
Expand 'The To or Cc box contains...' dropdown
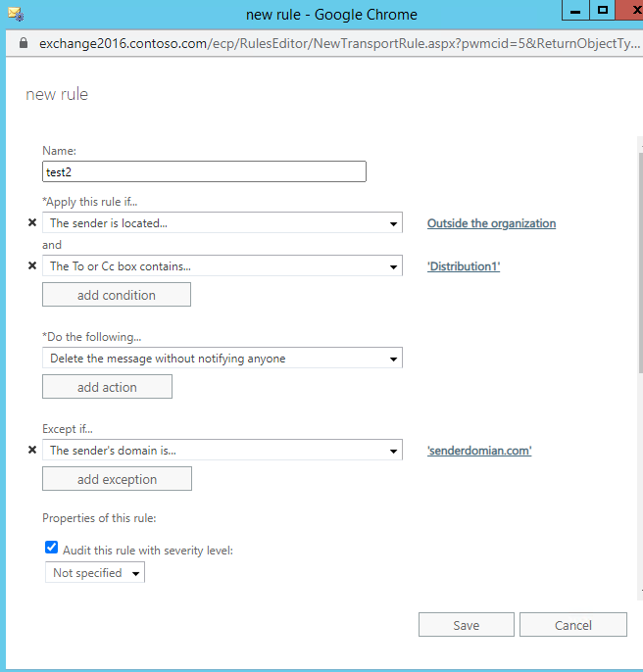(222, 266)
